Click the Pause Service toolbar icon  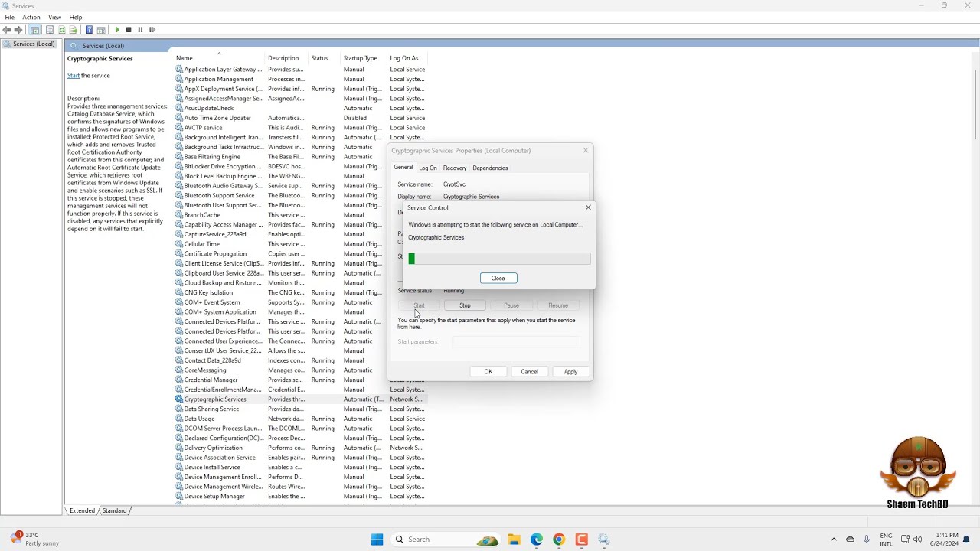click(x=140, y=30)
